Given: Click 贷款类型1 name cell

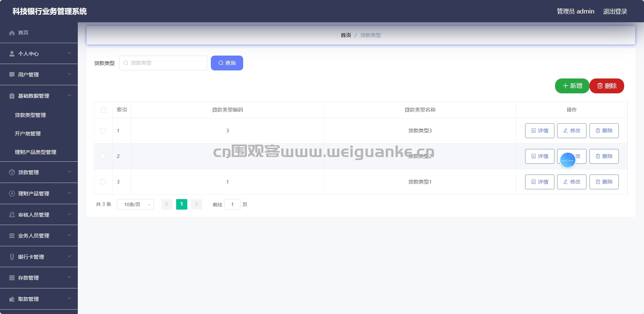Looking at the screenshot, I should coord(420,182).
